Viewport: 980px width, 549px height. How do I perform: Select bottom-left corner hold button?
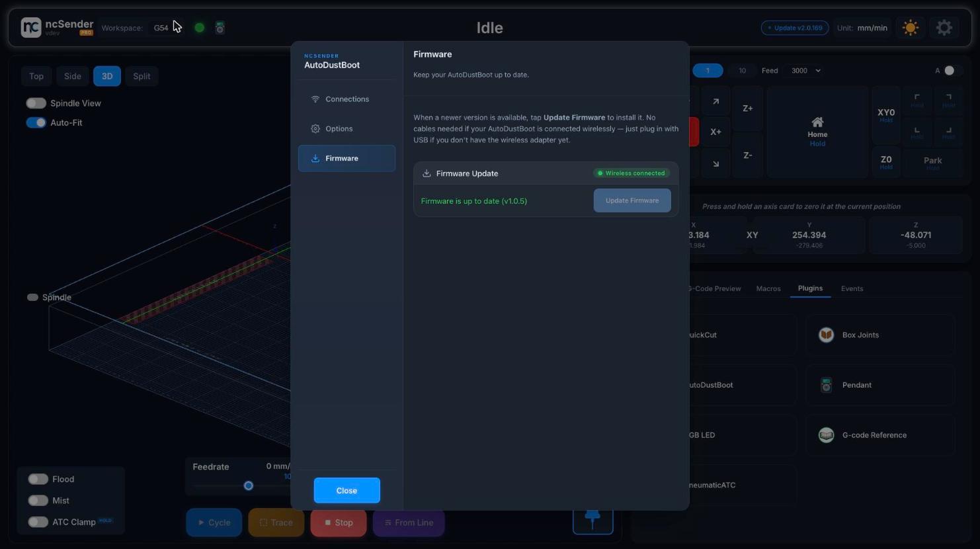pos(917,132)
